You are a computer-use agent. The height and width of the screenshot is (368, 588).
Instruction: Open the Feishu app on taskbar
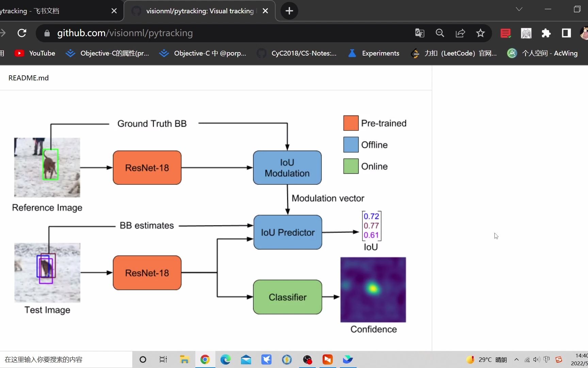click(348, 359)
